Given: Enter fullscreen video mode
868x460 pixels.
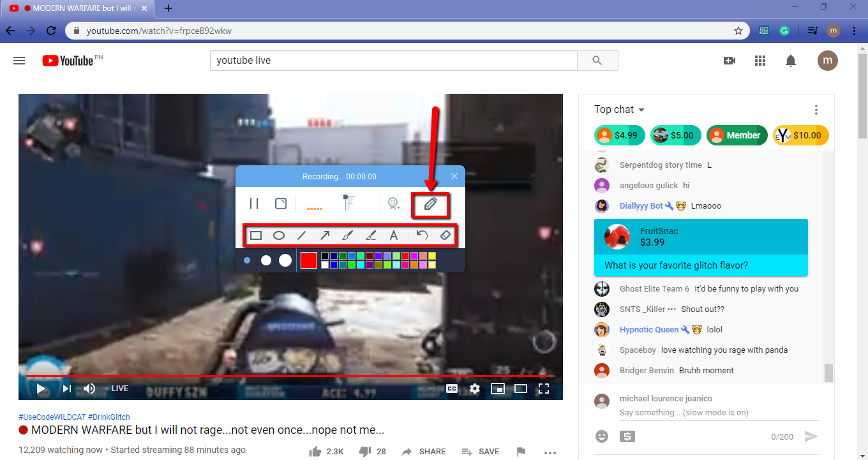Looking at the screenshot, I should tap(544, 388).
